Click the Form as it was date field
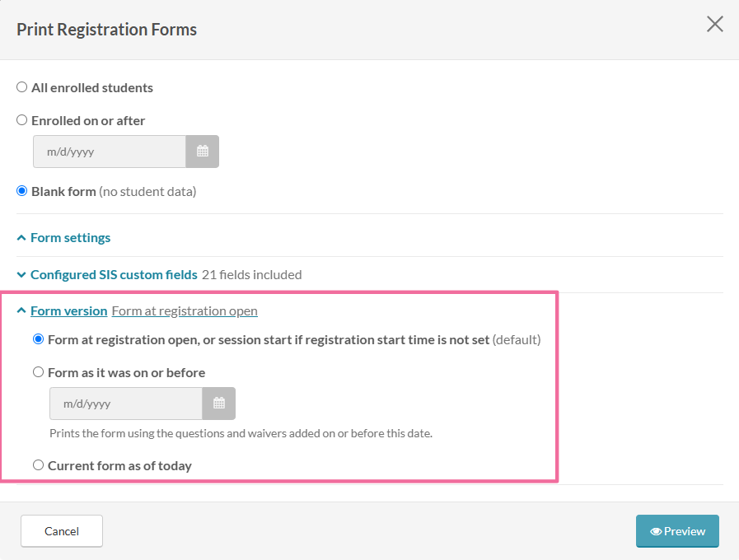The width and height of the screenshot is (739, 560). coord(126,404)
